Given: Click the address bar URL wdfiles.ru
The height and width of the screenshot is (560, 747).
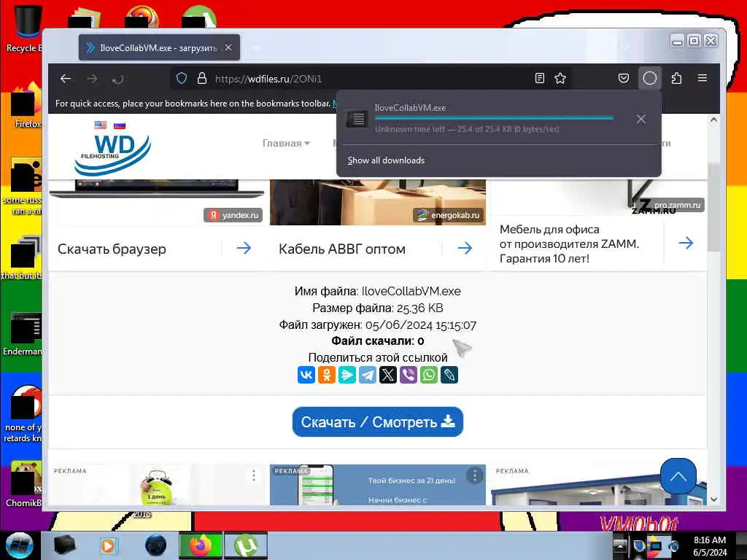Looking at the screenshot, I should click(268, 79).
